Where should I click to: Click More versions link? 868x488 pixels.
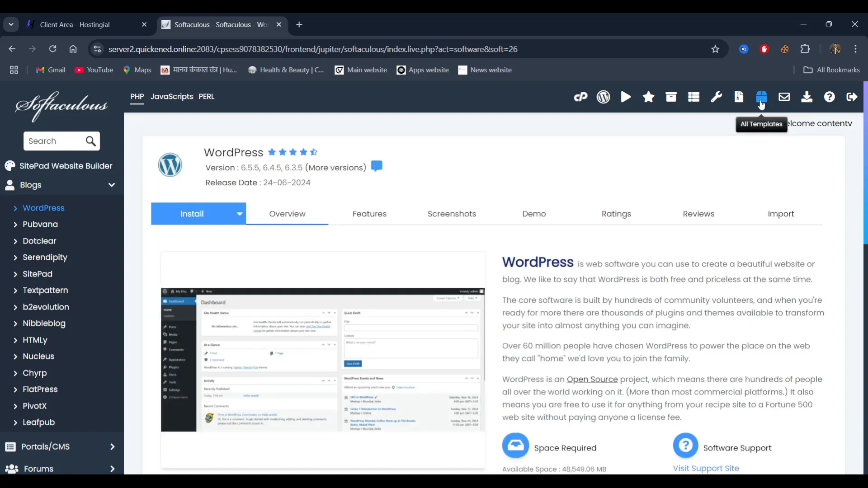click(335, 168)
